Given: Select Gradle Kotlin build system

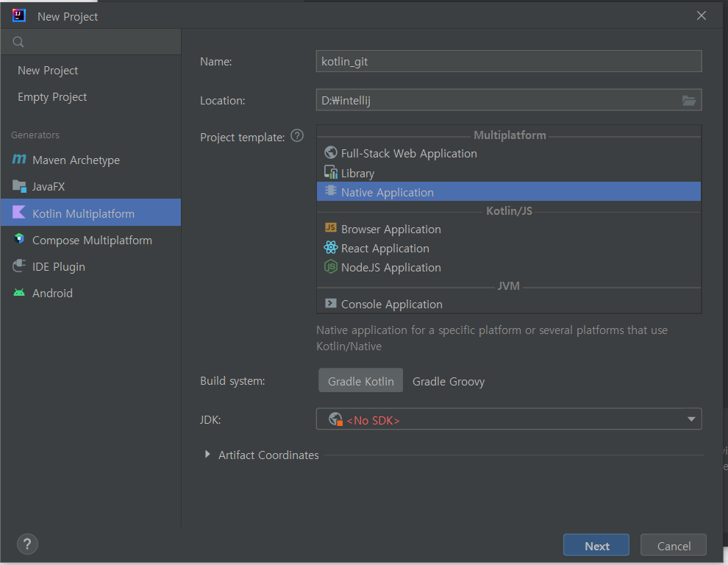Looking at the screenshot, I should [x=361, y=380].
